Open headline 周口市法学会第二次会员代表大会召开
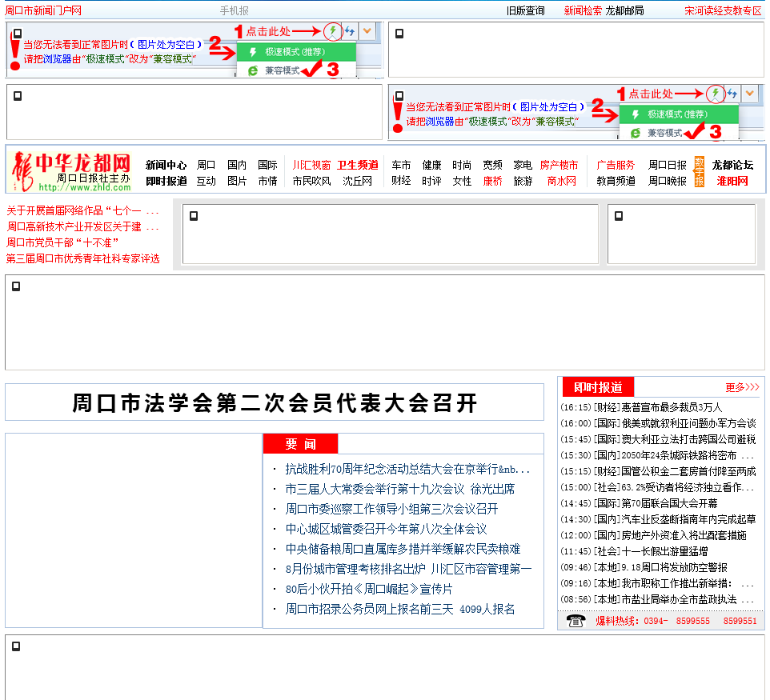 pyautogui.click(x=275, y=402)
